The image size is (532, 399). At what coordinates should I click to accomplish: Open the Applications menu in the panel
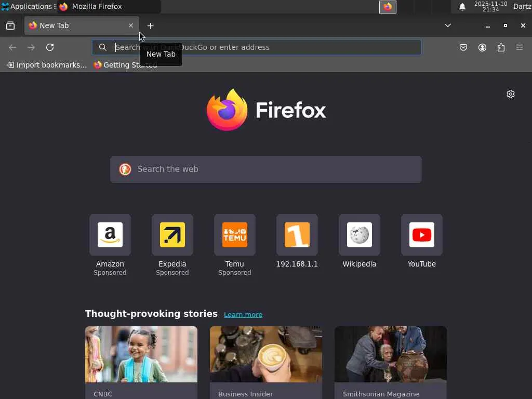pos(28,6)
